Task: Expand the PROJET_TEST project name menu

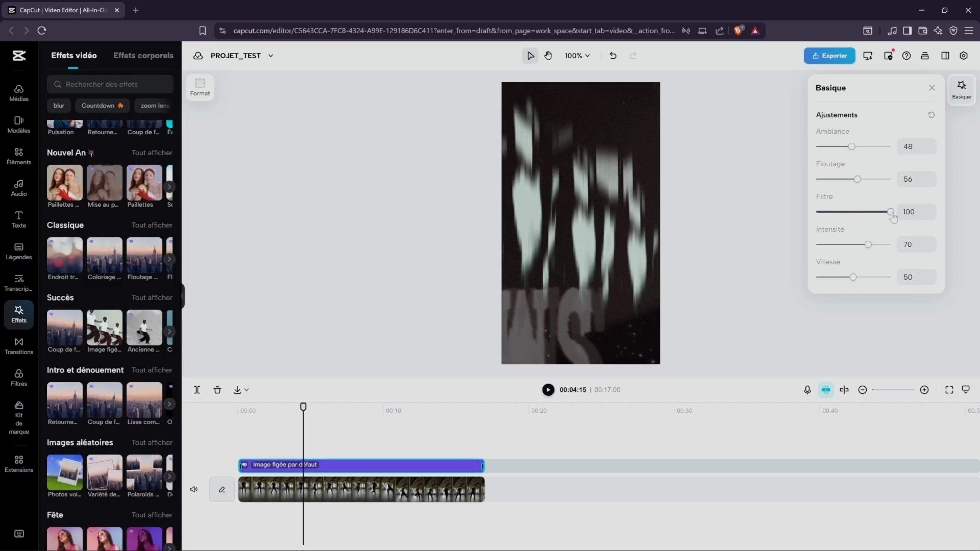Action: pyautogui.click(x=271, y=56)
